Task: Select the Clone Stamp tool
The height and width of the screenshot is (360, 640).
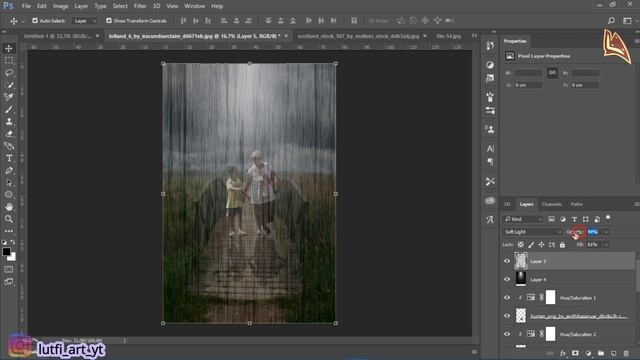Action: [9, 122]
